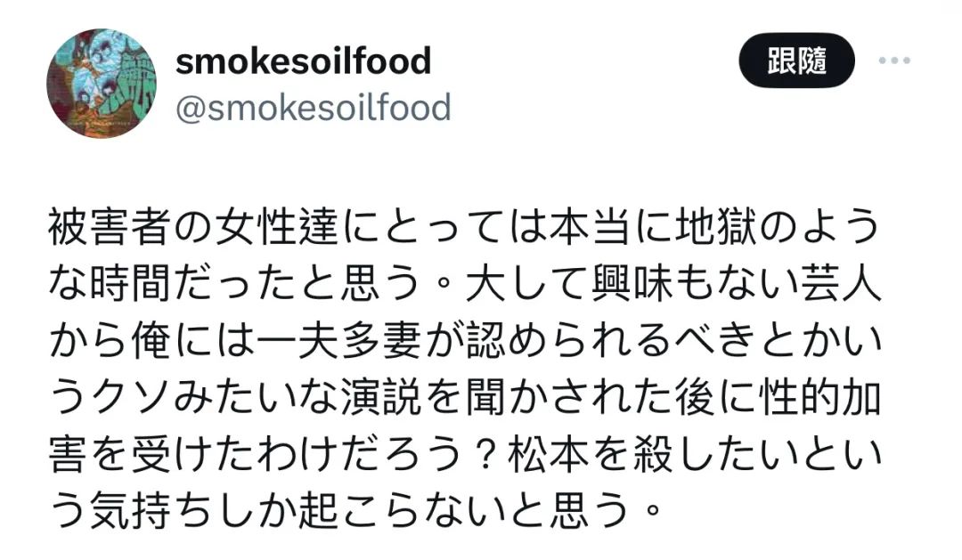Open the smokesoilfood profile avatar
The image size is (962, 560).
click(102, 83)
